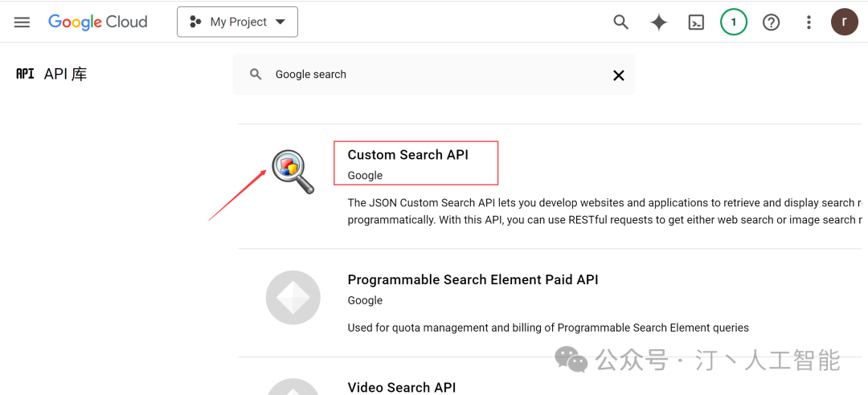The image size is (868, 395).
Task: Open the Programmable Search Element Paid API icon
Action: pyautogui.click(x=293, y=297)
